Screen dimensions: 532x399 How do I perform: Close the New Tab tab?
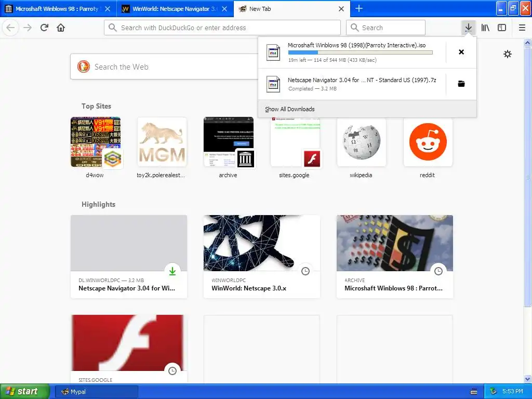(x=341, y=9)
